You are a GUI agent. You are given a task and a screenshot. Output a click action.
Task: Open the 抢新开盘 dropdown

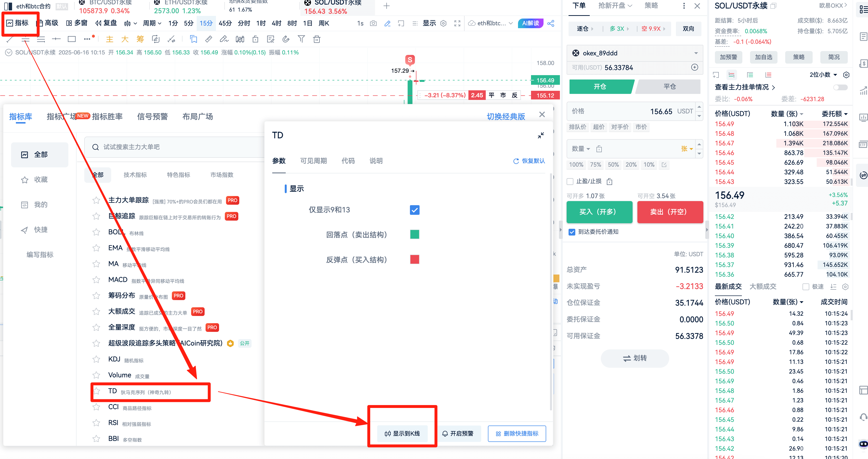tap(615, 6)
